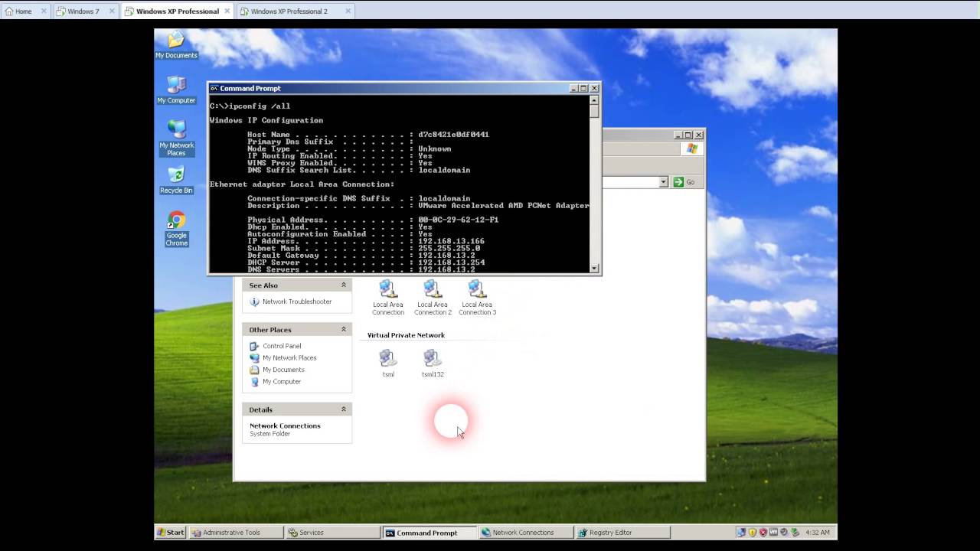
Task: Click 'Network Connections' text in Details panel
Action: click(x=285, y=425)
